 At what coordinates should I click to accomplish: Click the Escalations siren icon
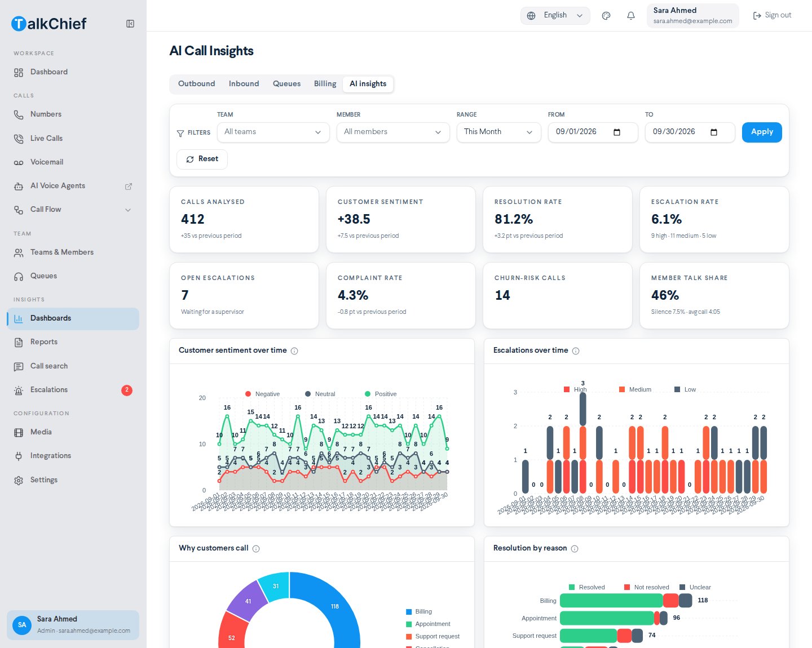[x=19, y=390]
